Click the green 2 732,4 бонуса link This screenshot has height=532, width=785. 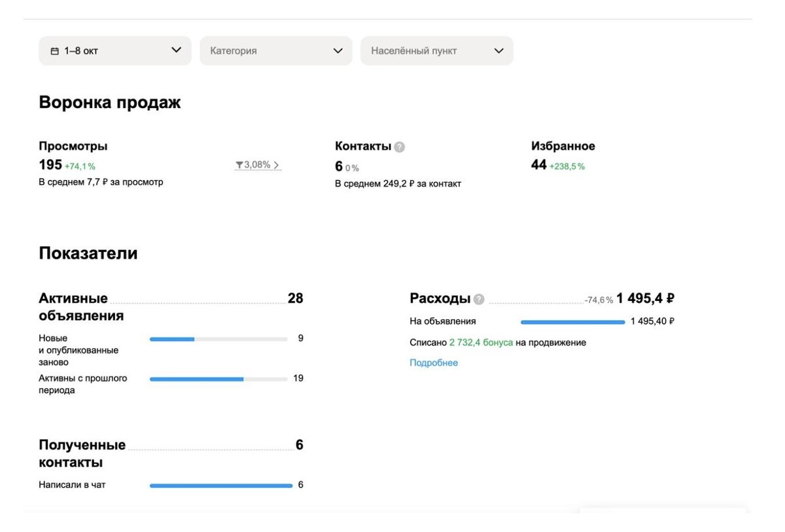coord(481,342)
